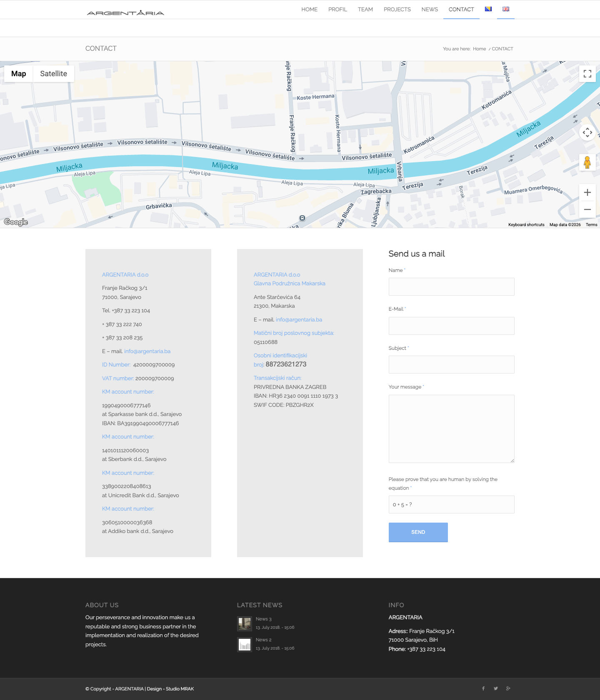The image size is (600, 700).
Task: Submit the form with SEND button
Action: click(x=418, y=532)
